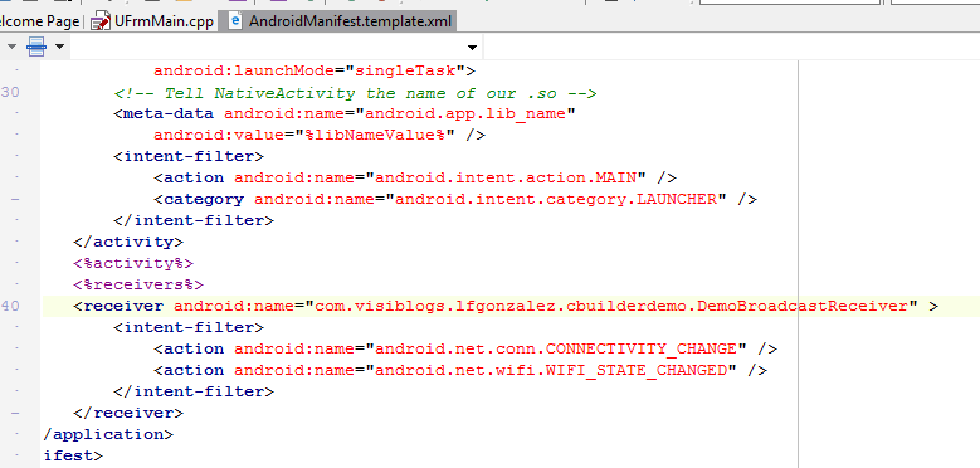The height and width of the screenshot is (468, 980).
Task: Click the android:value="%libNameValue%" line
Action: (x=320, y=135)
